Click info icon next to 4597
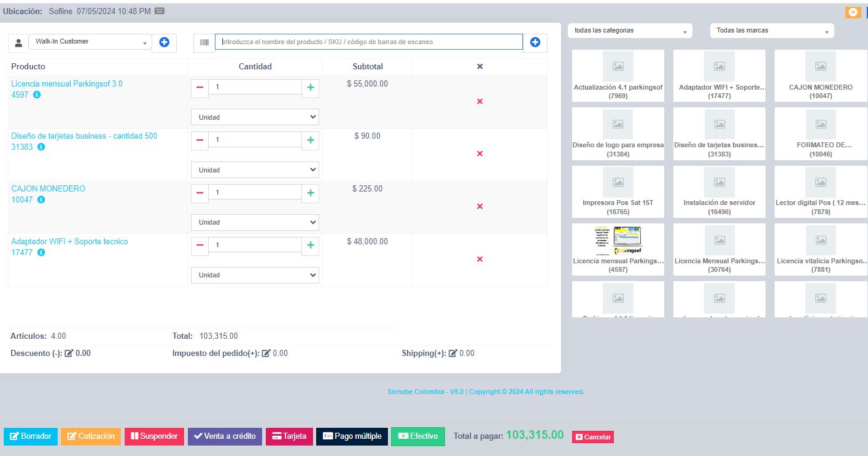 click(x=37, y=95)
